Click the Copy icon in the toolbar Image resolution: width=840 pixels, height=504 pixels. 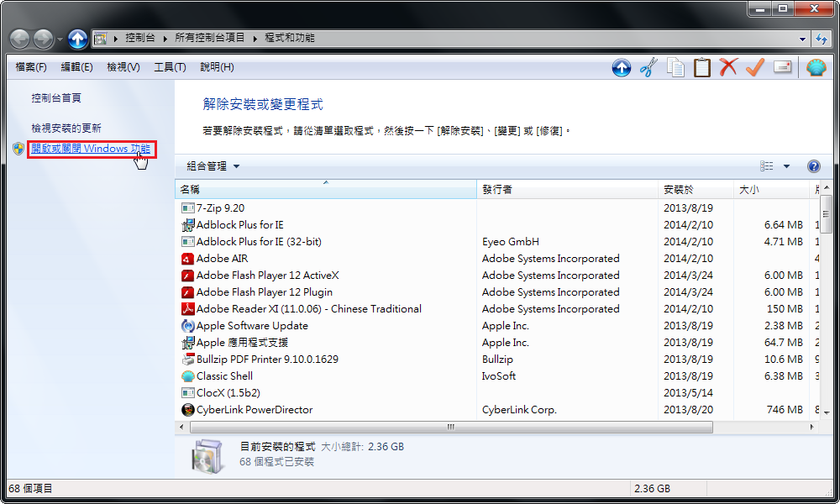coord(675,68)
